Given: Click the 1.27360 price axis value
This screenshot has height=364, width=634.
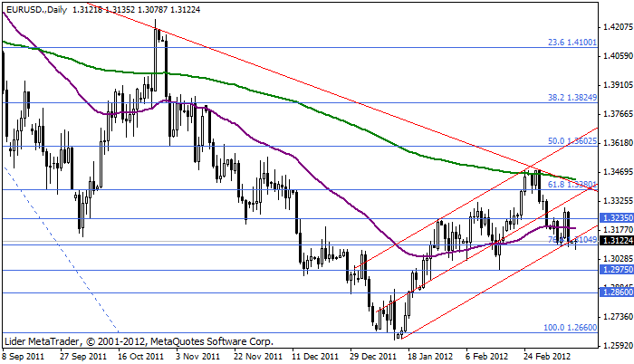Looking at the screenshot, I should point(618,316).
